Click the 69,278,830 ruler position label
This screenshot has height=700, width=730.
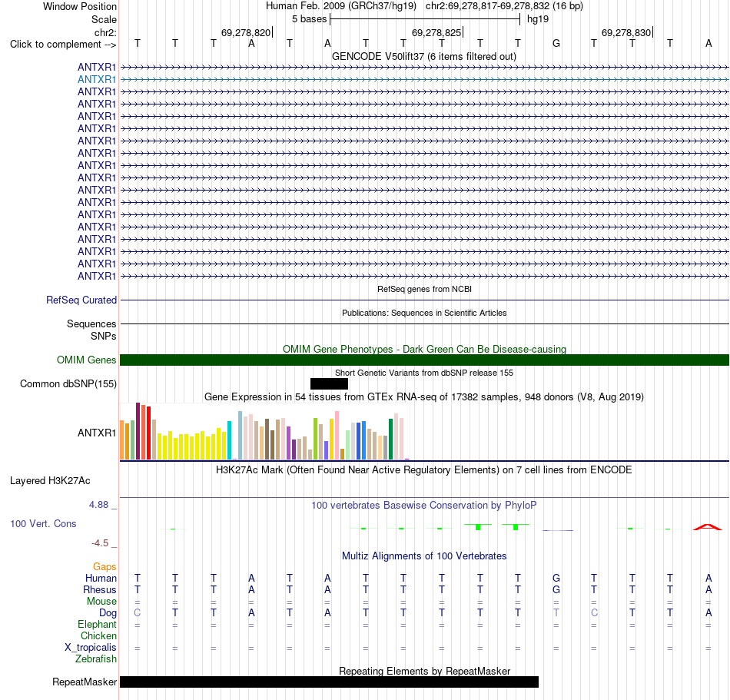click(x=626, y=32)
